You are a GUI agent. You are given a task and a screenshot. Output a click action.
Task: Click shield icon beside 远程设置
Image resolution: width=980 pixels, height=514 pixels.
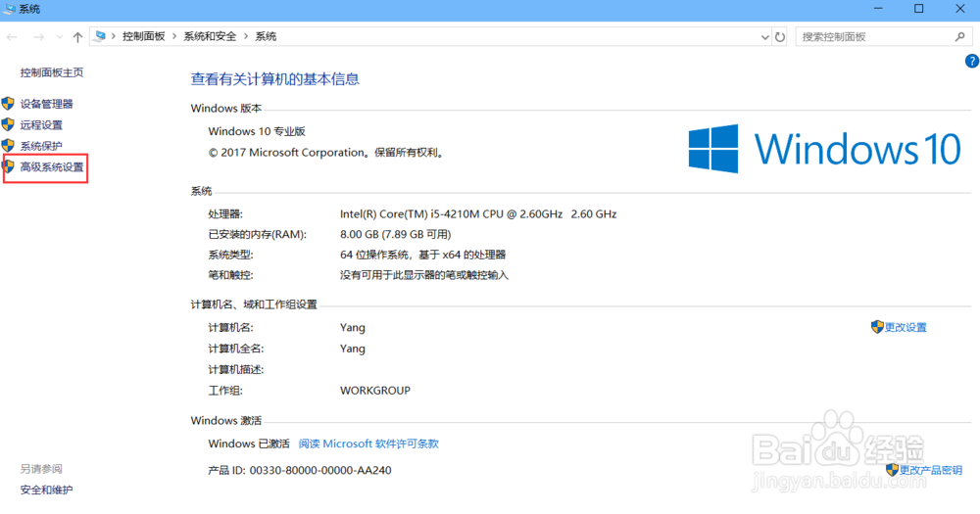pos(8,124)
